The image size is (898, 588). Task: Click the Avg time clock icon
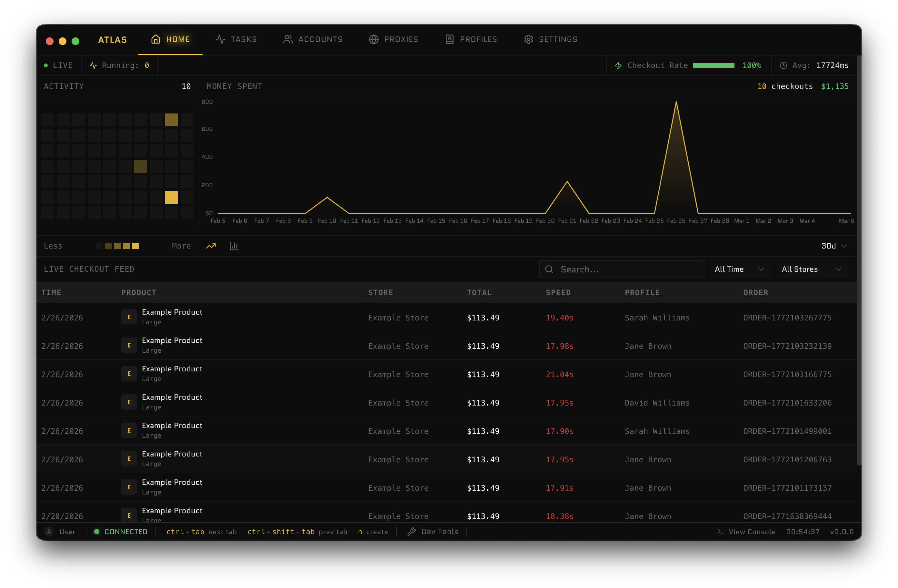pos(783,66)
